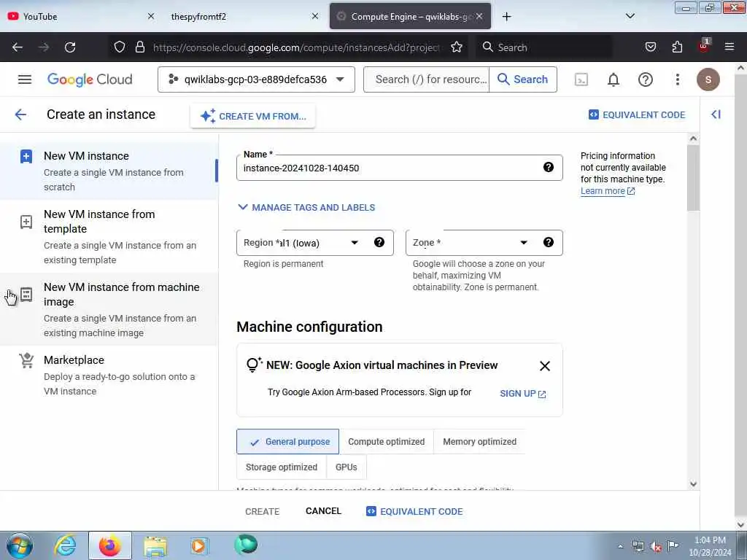747x560 pixels.
Task: Select the GPUs machine family
Action: [x=347, y=467]
